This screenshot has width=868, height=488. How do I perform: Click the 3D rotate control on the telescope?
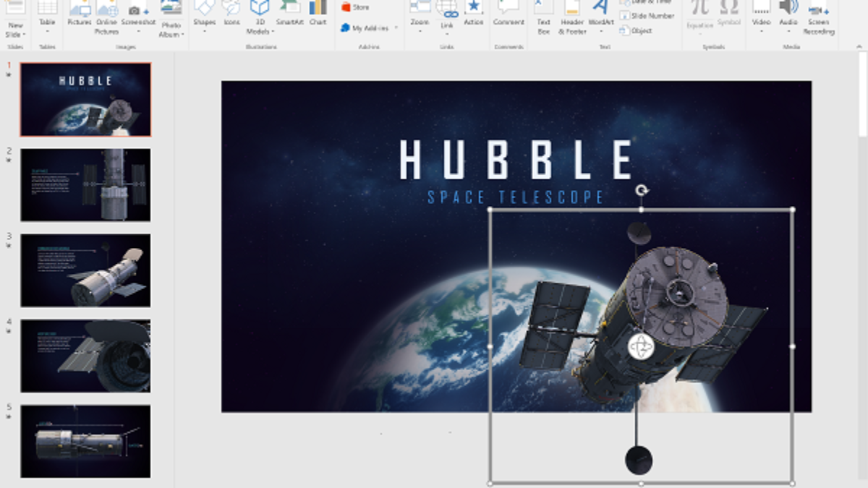(640, 347)
